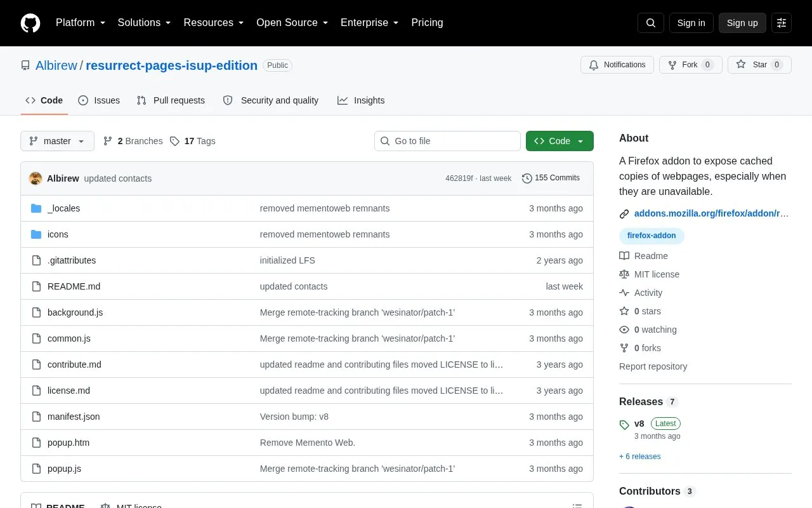This screenshot has width=812, height=508.
Task: Click the v8 release tag icon
Action: coord(624,424)
